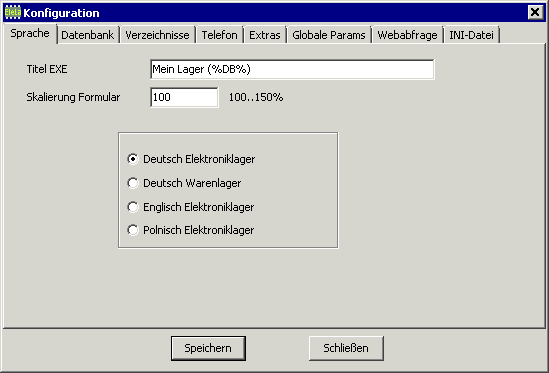Pick the Polnisch Elektroniklager radio option
This screenshot has height=373, width=549.
[x=133, y=230]
